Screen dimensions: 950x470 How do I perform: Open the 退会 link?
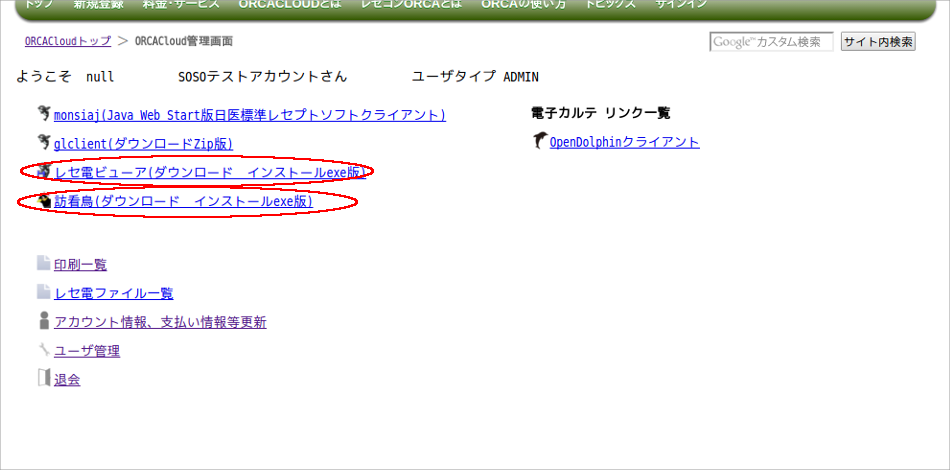(67, 380)
